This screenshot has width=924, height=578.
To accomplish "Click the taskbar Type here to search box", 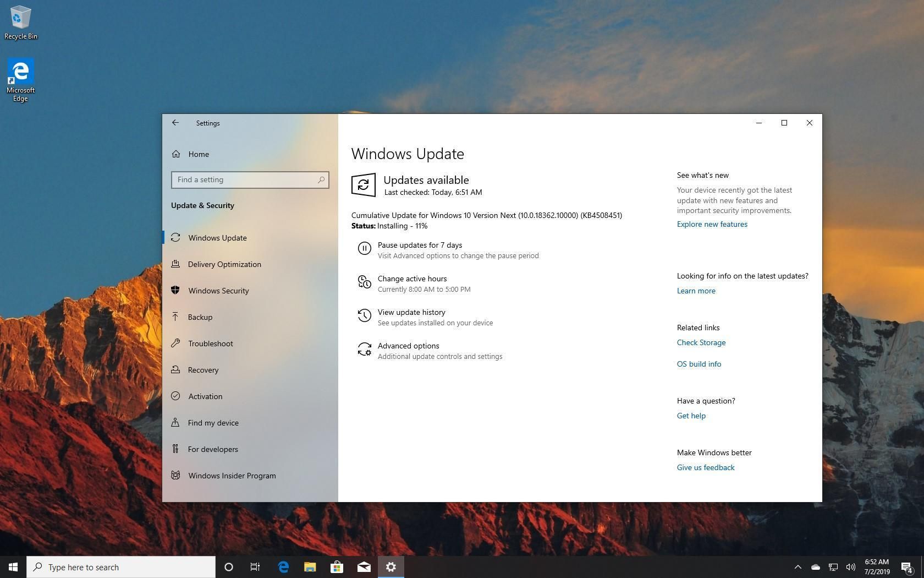I will tap(121, 567).
